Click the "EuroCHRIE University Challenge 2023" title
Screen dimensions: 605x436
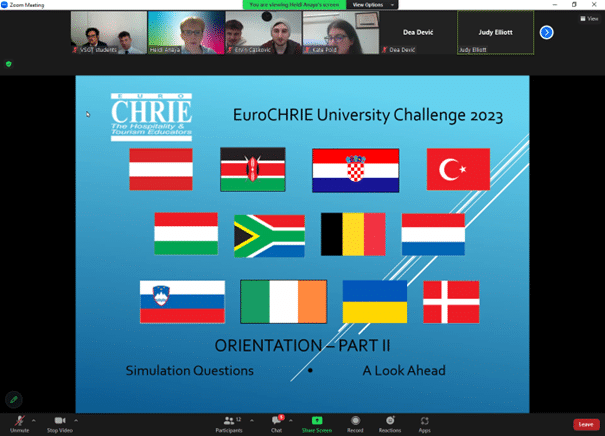point(368,115)
